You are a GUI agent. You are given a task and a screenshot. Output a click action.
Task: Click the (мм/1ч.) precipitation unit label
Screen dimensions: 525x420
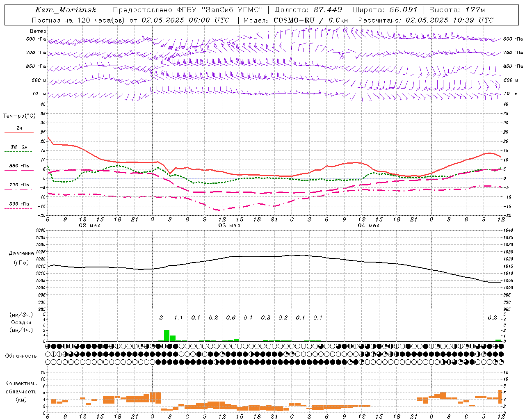[21, 330]
